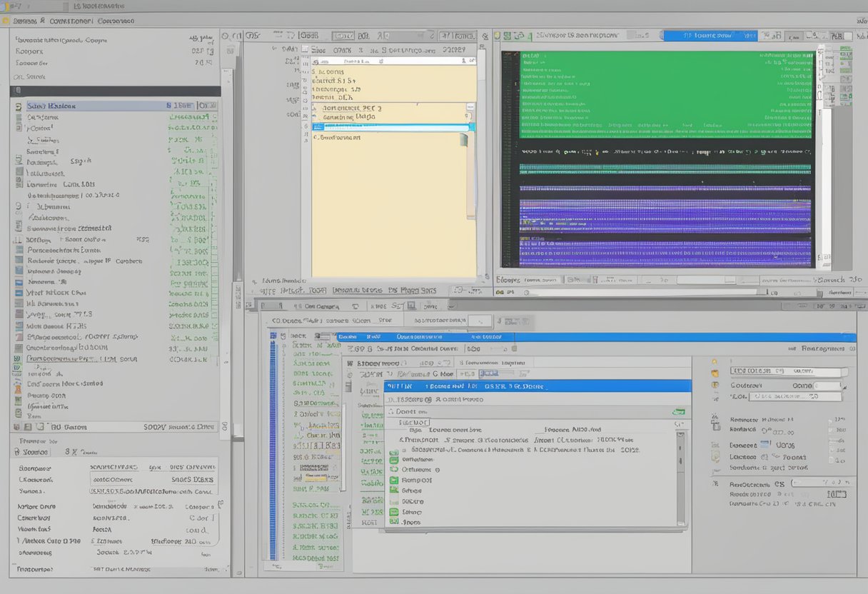This screenshot has height=594, width=868.
Task: Toggle the checkbox next to the first sidebar entry
Action: (x=12, y=105)
